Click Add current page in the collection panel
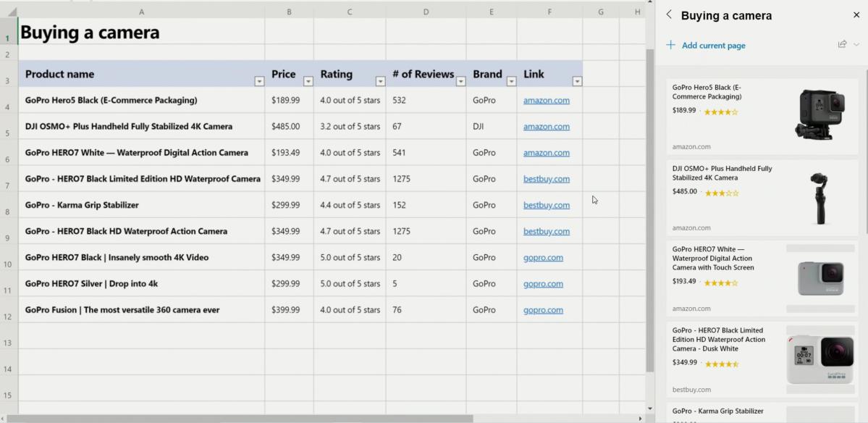This screenshot has height=423, width=868. [714, 46]
